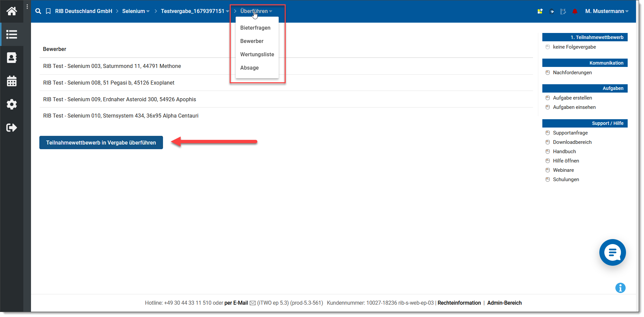Open the list view in the sidebar
Viewport: 644px width, 317px height.
coord(12,34)
